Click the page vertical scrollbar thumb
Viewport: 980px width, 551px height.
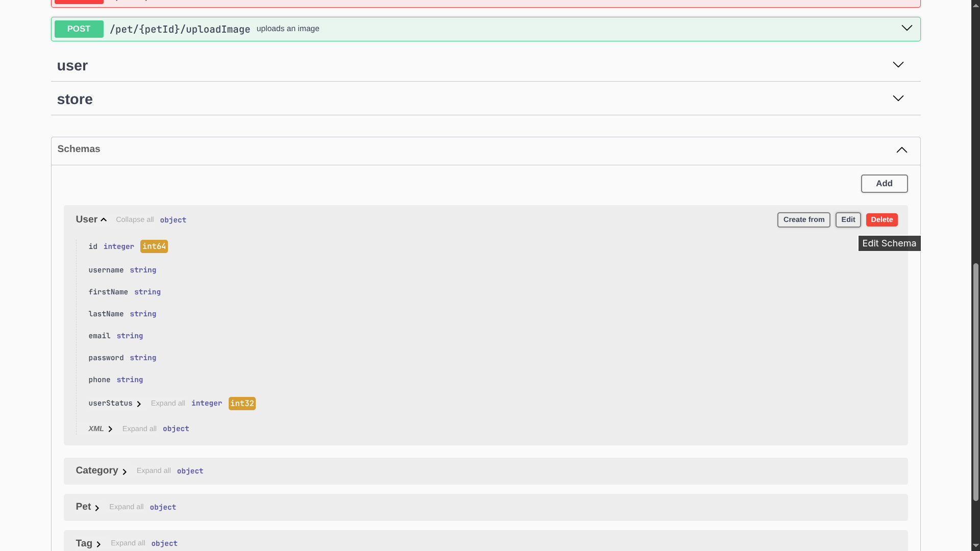tap(975, 382)
